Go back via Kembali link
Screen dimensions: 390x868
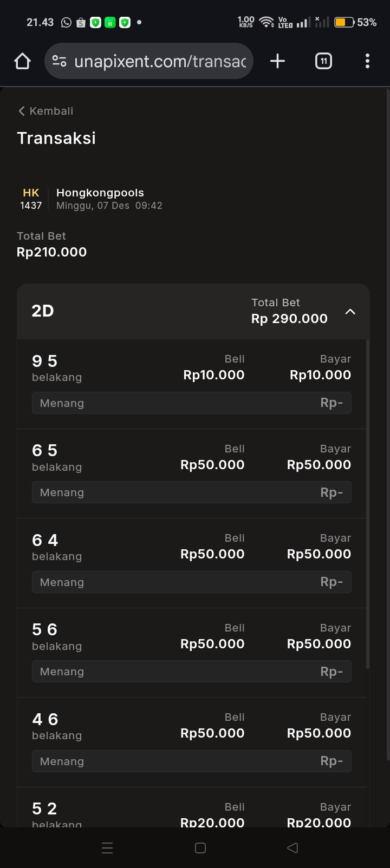pyautogui.click(x=46, y=111)
